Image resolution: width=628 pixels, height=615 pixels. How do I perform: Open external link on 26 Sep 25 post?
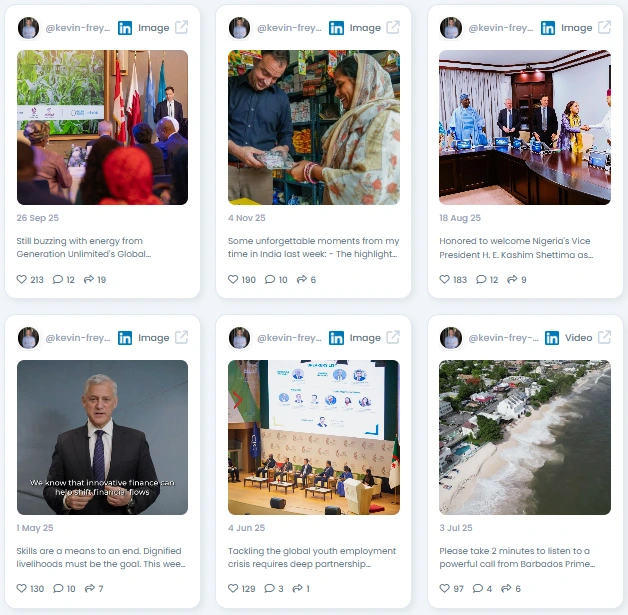coord(181,28)
